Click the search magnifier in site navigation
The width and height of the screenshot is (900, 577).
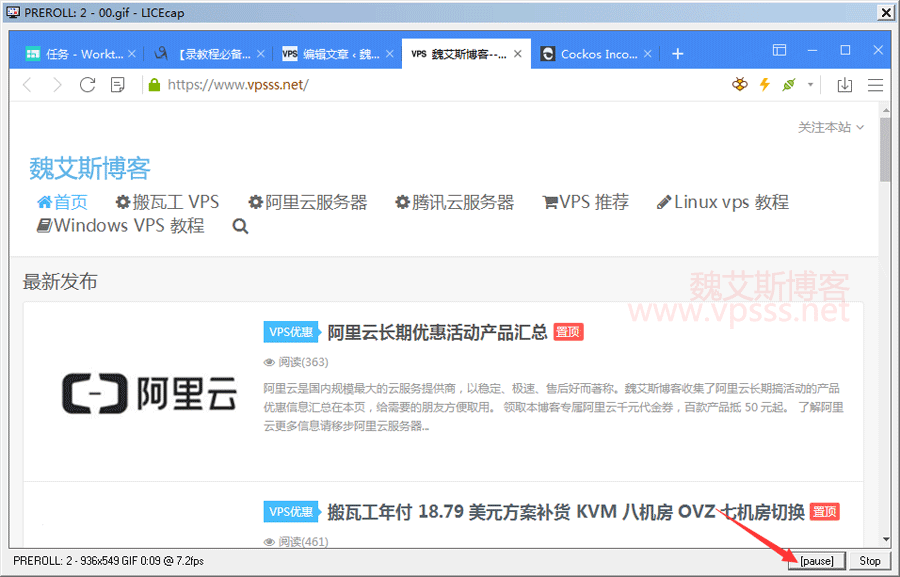click(x=240, y=227)
